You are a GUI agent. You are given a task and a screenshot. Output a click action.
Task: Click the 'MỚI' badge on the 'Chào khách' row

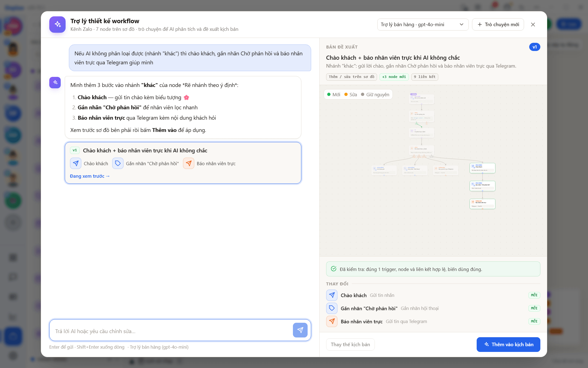534,295
